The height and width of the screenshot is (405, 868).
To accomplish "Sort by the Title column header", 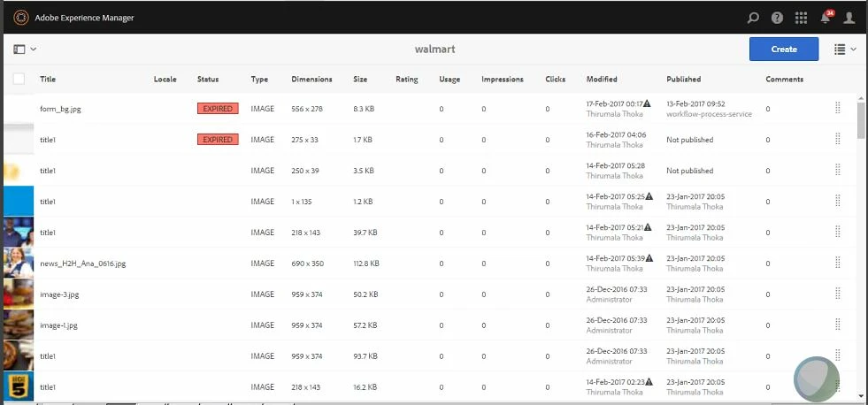I will (x=48, y=79).
